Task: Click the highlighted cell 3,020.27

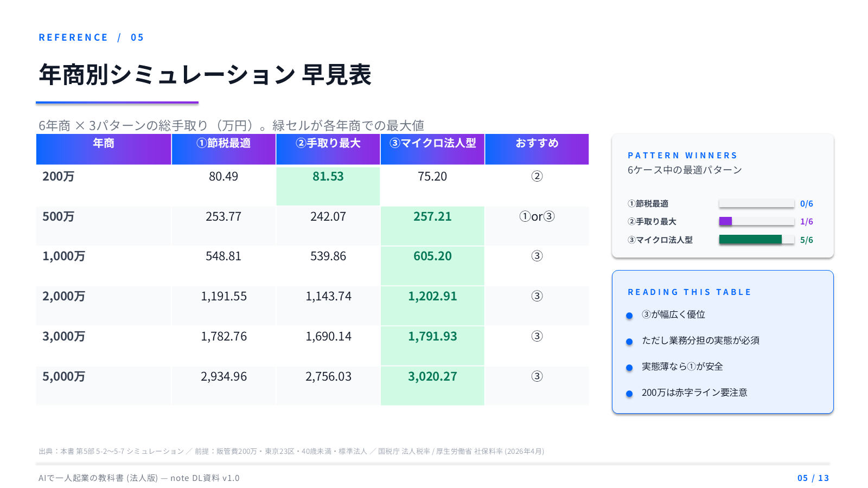Action: 432,386
